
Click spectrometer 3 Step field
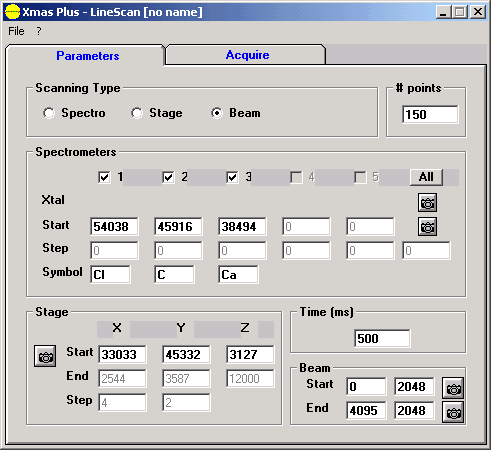(242, 250)
